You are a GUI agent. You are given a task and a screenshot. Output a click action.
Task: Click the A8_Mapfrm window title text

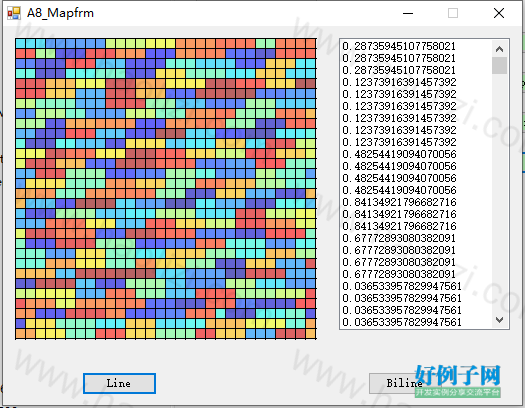point(60,13)
